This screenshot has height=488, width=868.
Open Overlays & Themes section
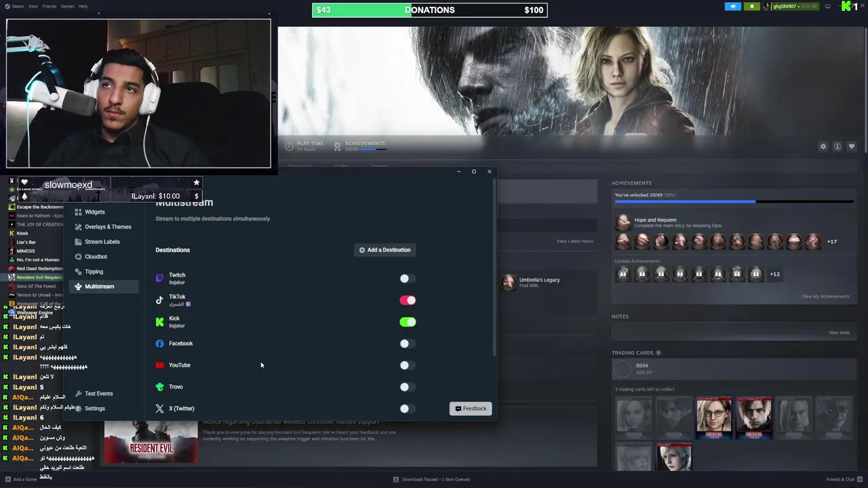click(102, 227)
